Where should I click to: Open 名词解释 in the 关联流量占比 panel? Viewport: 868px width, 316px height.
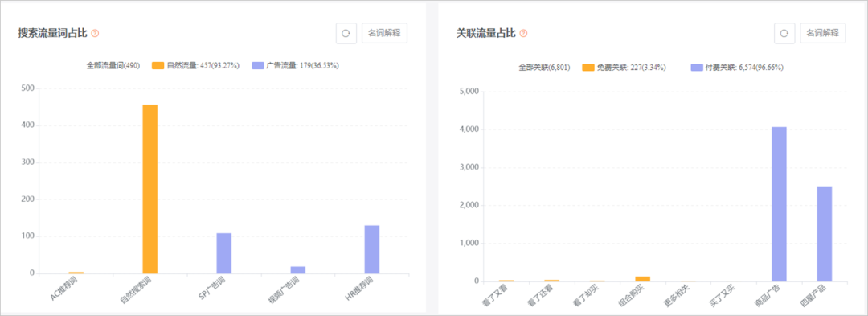click(823, 33)
